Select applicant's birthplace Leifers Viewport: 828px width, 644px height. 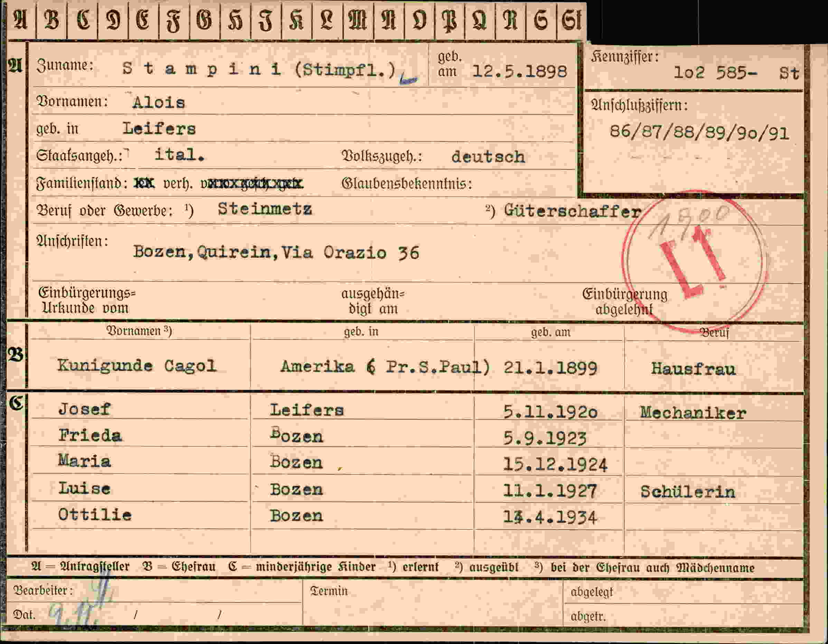tap(159, 129)
